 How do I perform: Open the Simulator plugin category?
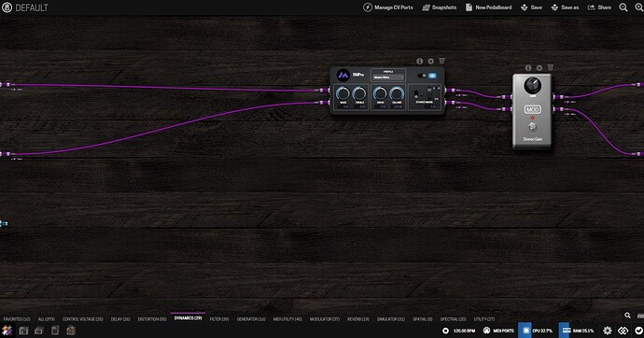390,319
